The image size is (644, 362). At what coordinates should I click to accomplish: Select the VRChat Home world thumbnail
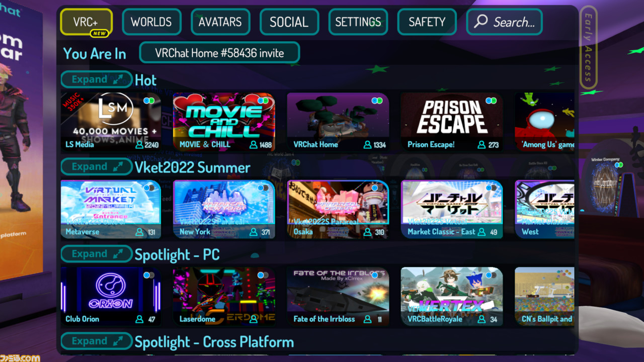tap(338, 122)
